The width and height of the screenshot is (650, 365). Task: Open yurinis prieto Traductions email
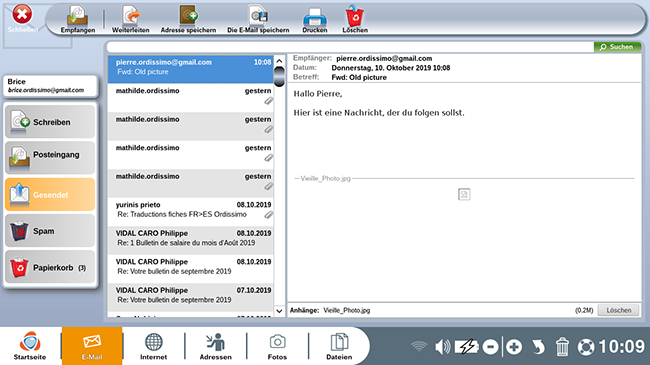191,212
